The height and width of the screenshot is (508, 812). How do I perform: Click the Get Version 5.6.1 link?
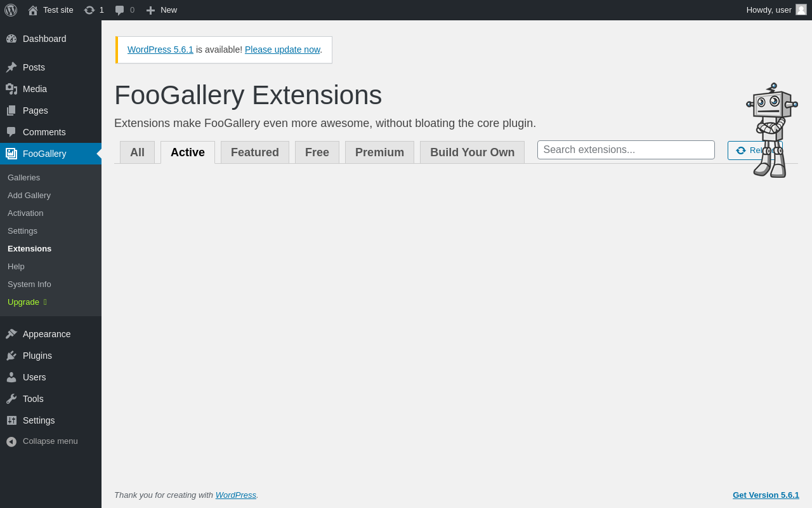coord(766,495)
